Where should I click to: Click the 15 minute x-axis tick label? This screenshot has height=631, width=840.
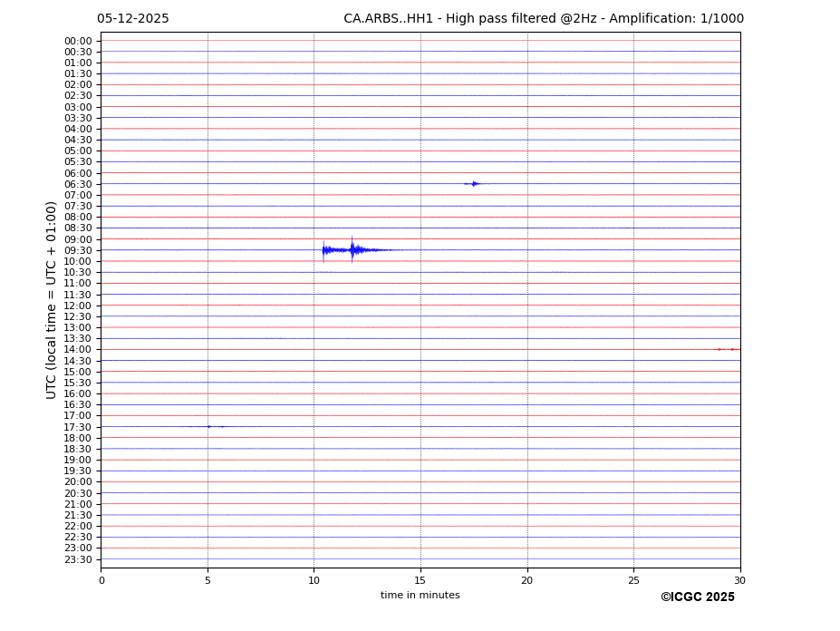[420, 580]
